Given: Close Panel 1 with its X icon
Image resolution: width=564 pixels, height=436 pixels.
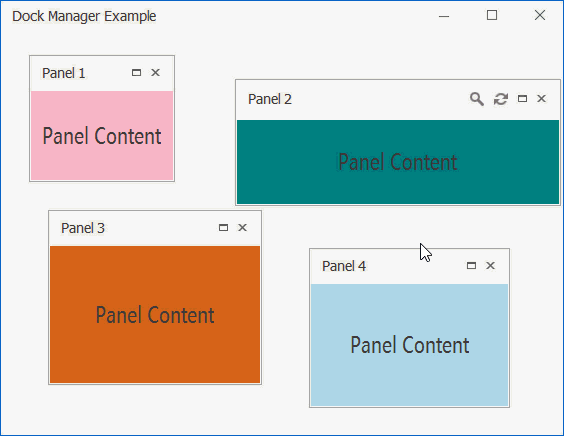Looking at the screenshot, I should (x=155, y=73).
